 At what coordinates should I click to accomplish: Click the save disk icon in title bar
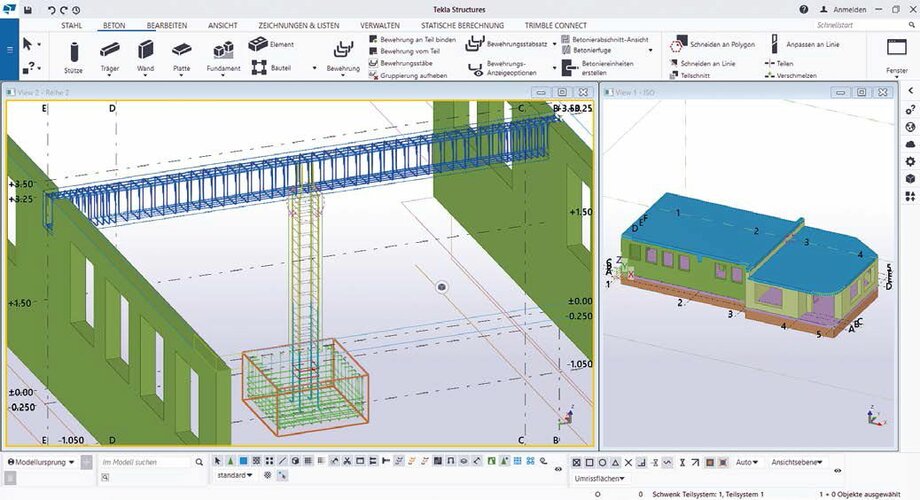pyautogui.click(x=28, y=10)
